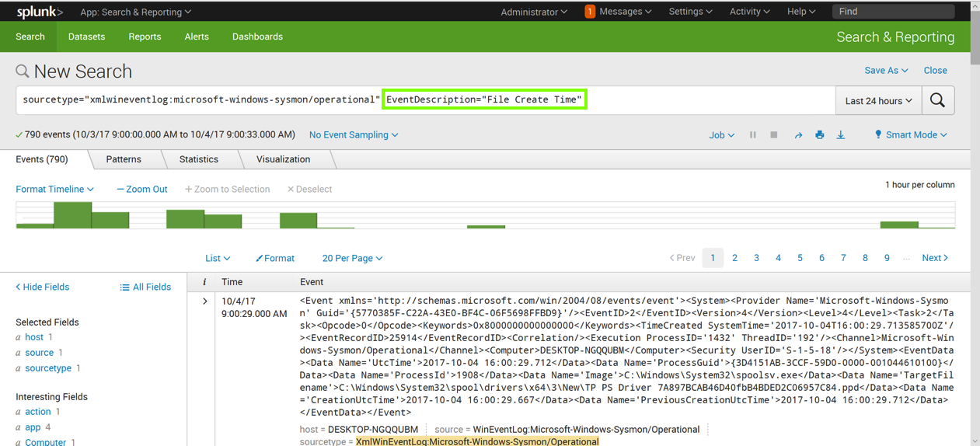
Task: Go to results page 9
Action: (887, 258)
